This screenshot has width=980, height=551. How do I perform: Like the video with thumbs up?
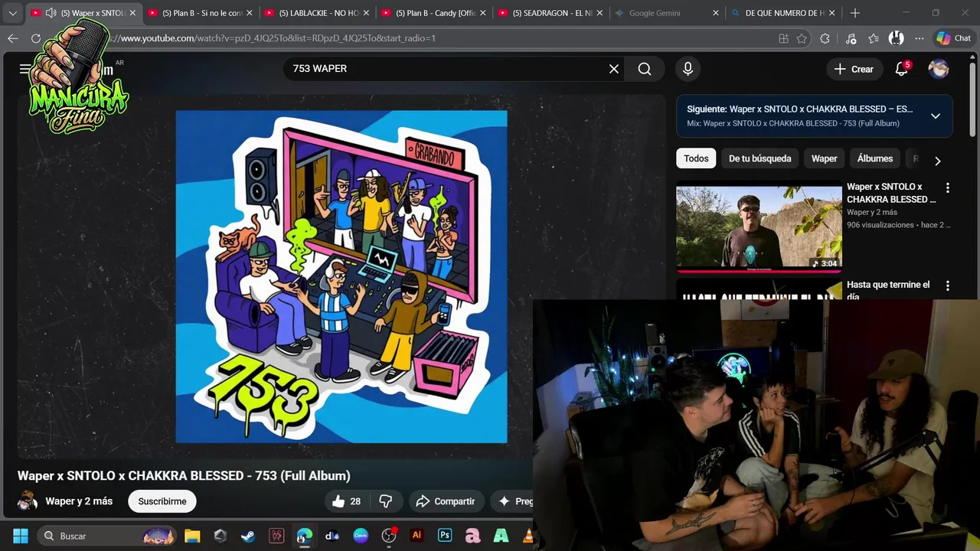point(346,501)
